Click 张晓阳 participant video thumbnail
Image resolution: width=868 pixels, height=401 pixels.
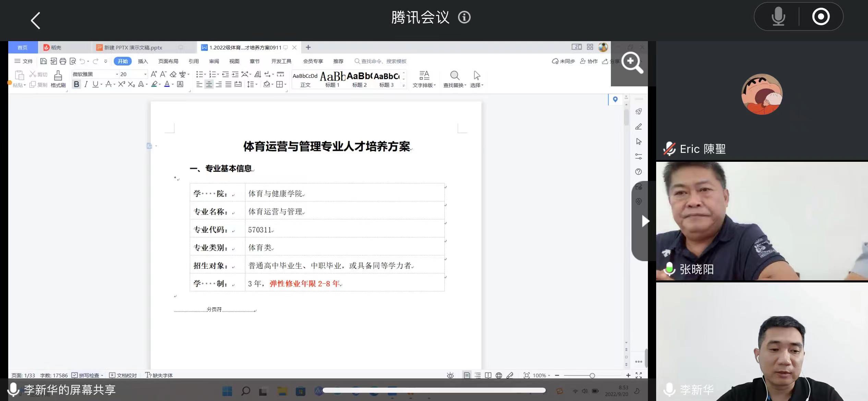coord(762,221)
